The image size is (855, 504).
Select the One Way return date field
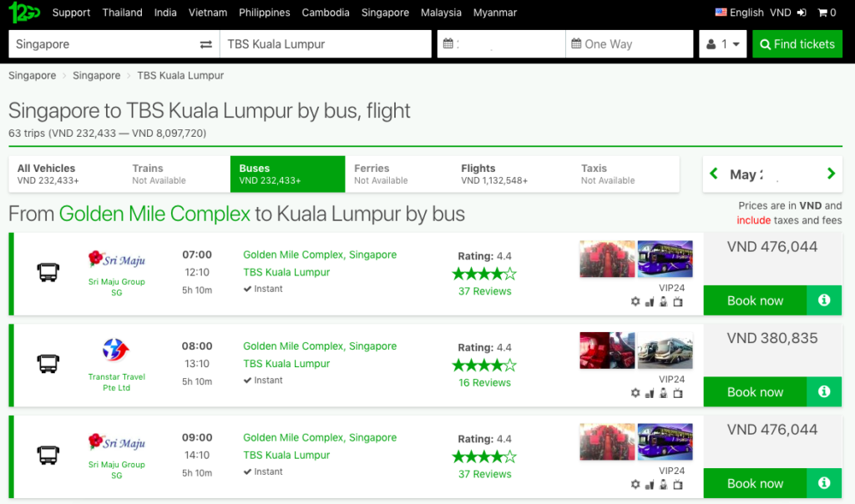629,44
